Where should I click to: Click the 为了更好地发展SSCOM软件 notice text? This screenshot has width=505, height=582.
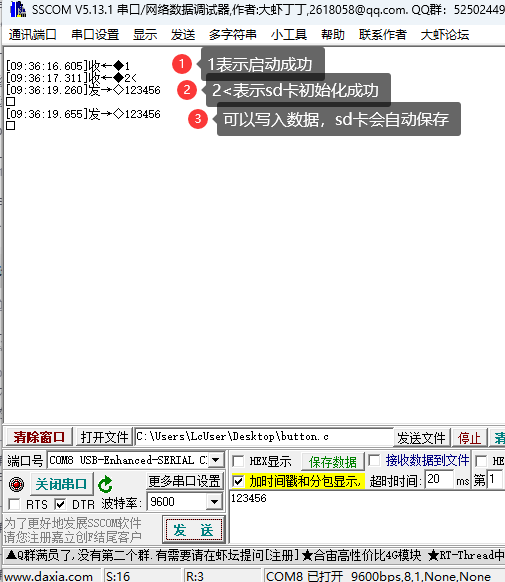[x=73, y=523]
